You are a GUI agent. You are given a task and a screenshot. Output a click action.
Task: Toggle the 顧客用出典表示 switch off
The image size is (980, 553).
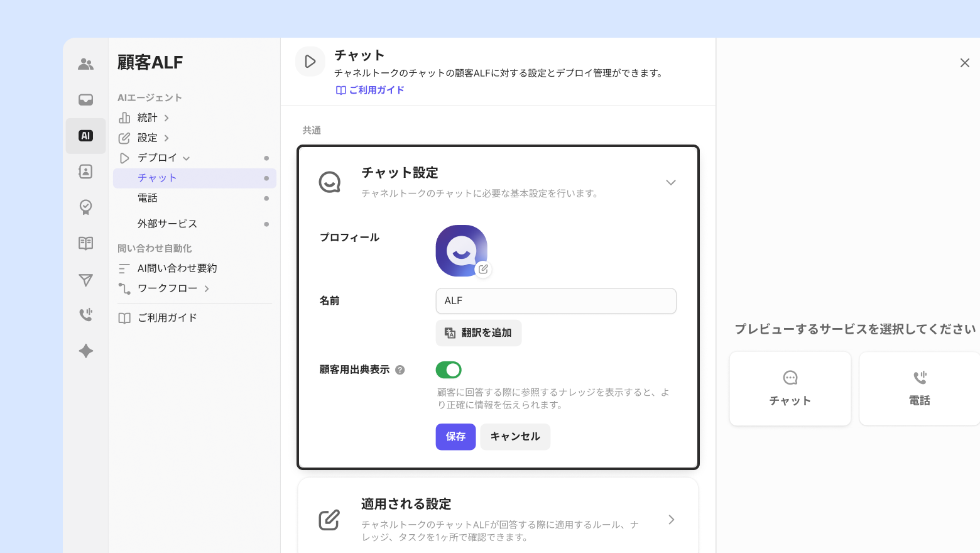449,370
